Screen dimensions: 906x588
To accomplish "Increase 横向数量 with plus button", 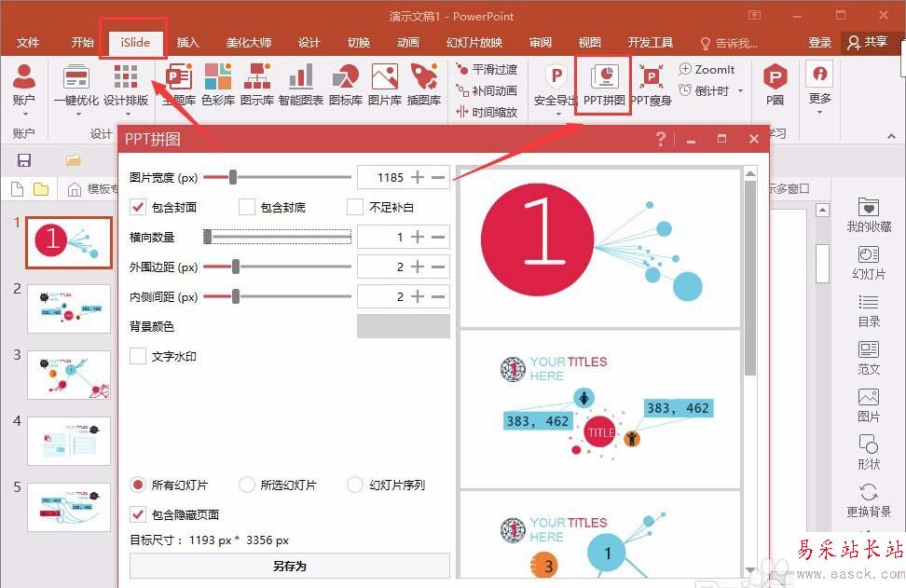I will 418,237.
